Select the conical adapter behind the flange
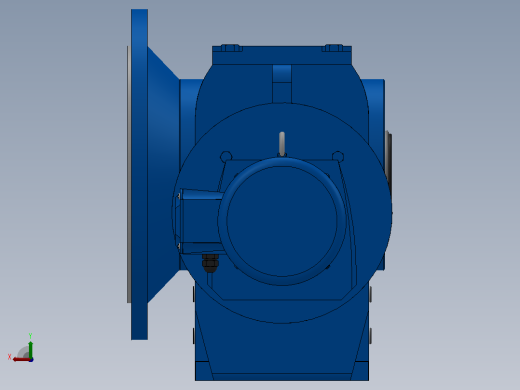The height and width of the screenshot is (390, 520). [163, 174]
